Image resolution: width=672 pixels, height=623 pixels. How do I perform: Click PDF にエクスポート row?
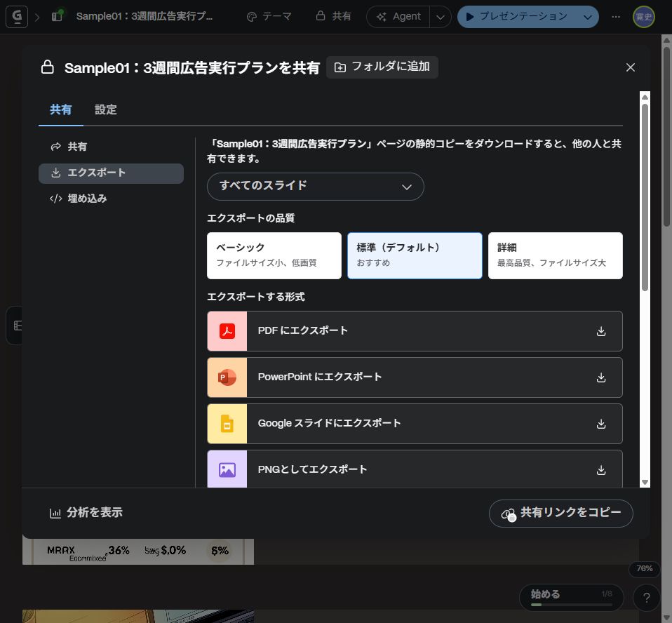pyautogui.click(x=415, y=331)
